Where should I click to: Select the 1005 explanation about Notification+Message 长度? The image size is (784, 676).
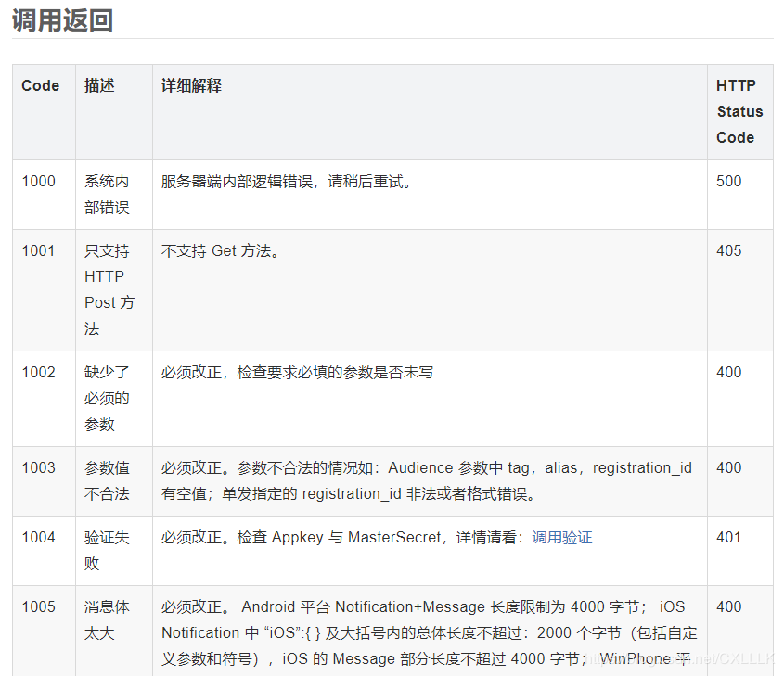(x=430, y=632)
